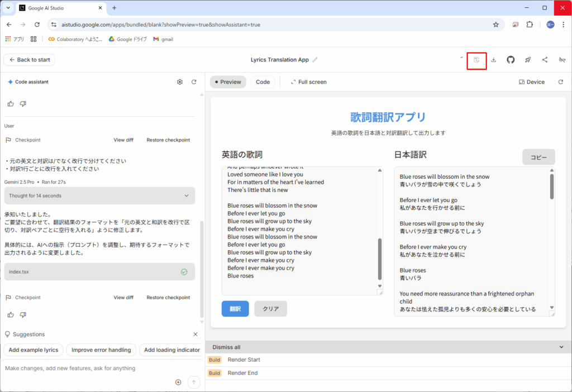The image size is (572, 392).
Task: Click the upper View diff link
Action: pos(123,140)
